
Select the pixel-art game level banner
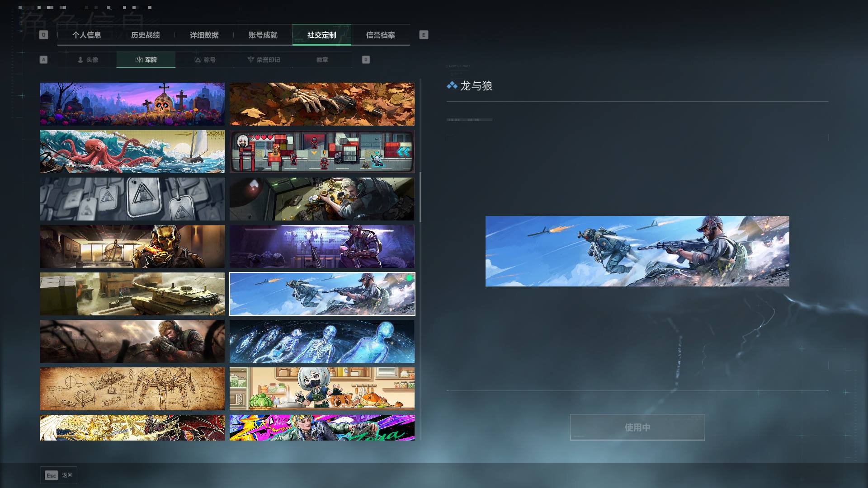pyautogui.click(x=322, y=151)
